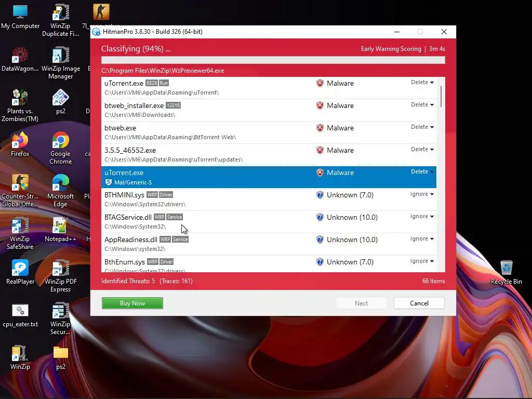Click the Early Warning Scoring label
This screenshot has height=399, width=532.
coord(391,49)
